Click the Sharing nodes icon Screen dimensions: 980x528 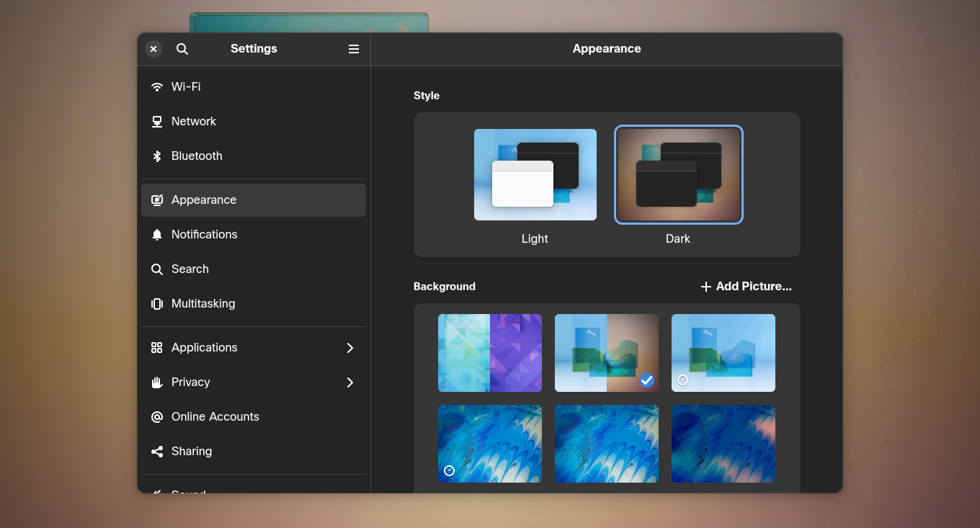(157, 452)
